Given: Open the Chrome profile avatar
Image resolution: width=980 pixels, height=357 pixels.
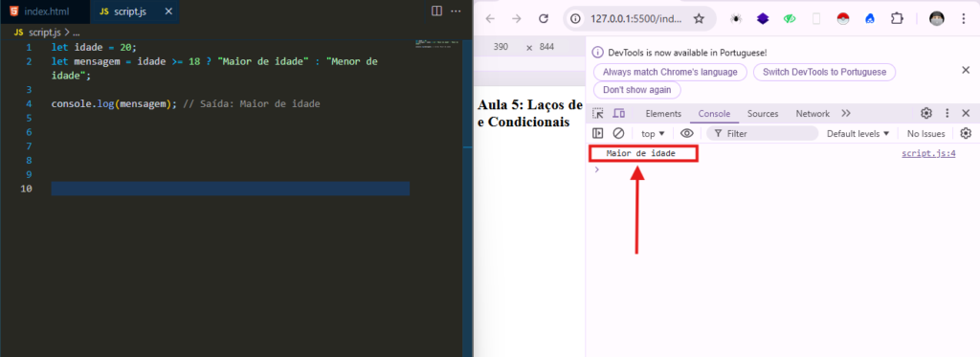Looking at the screenshot, I should pyautogui.click(x=936, y=19).
